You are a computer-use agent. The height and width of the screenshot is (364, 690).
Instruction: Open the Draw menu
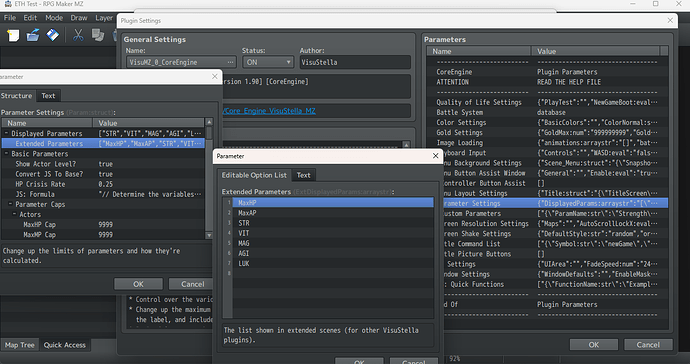[x=79, y=18]
